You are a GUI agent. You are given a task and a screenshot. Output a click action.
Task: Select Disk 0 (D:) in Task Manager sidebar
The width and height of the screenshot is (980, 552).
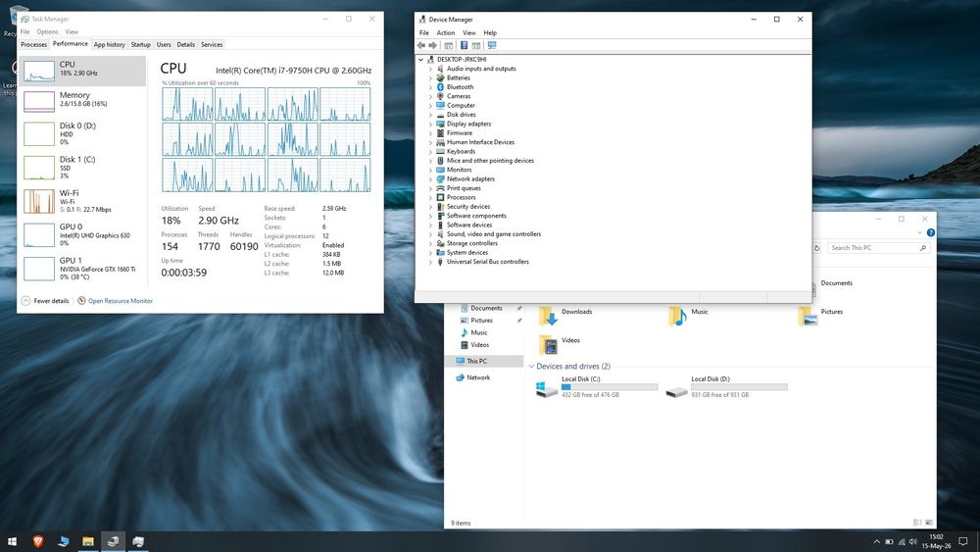[82, 133]
